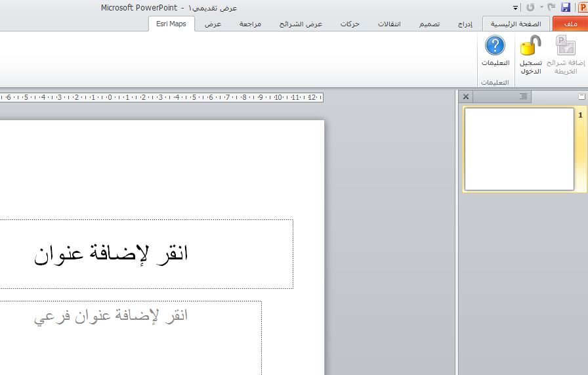Image resolution: width=588 pixels, height=375 pixels.
Task: Open the Insert (إدراج) tab
Action: (465, 24)
